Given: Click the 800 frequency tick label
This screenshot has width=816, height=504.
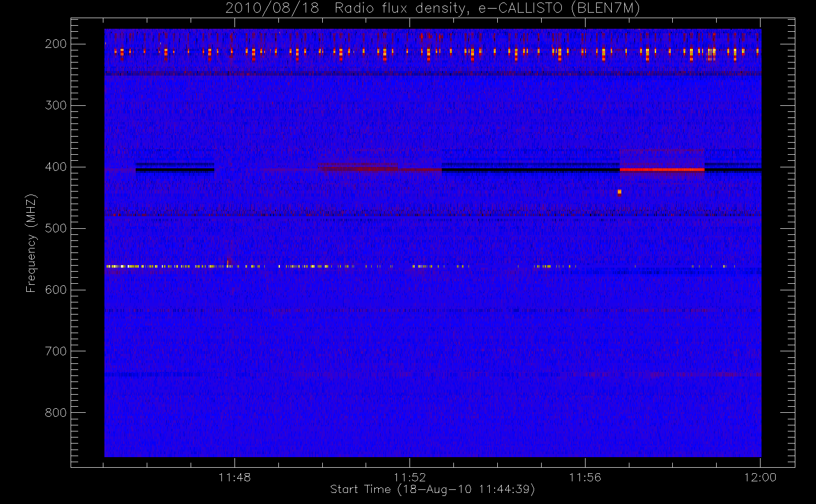Looking at the screenshot, I should click(x=55, y=413).
